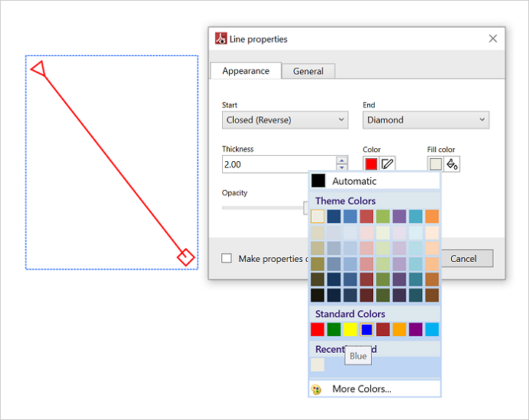Click the line color pencil picker icon
Screen dimensions: 529x420
[388, 163]
